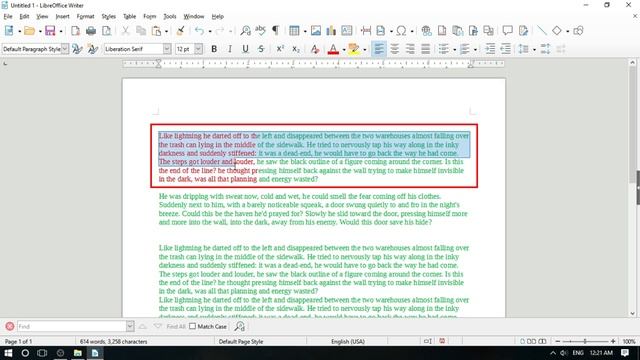Enable the Match Case checkbox

193,326
